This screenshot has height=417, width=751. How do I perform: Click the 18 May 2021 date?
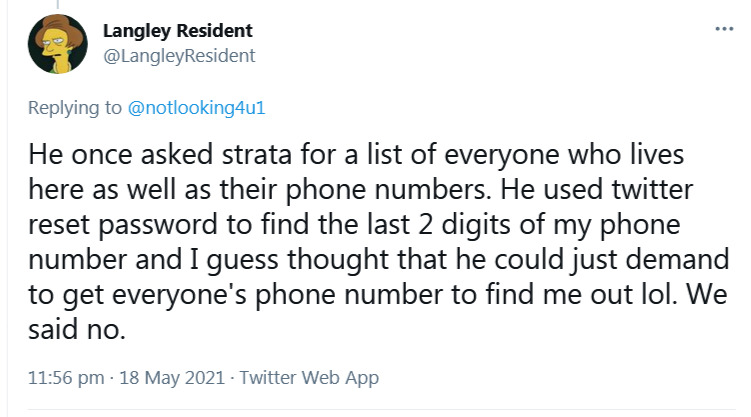click(x=172, y=378)
